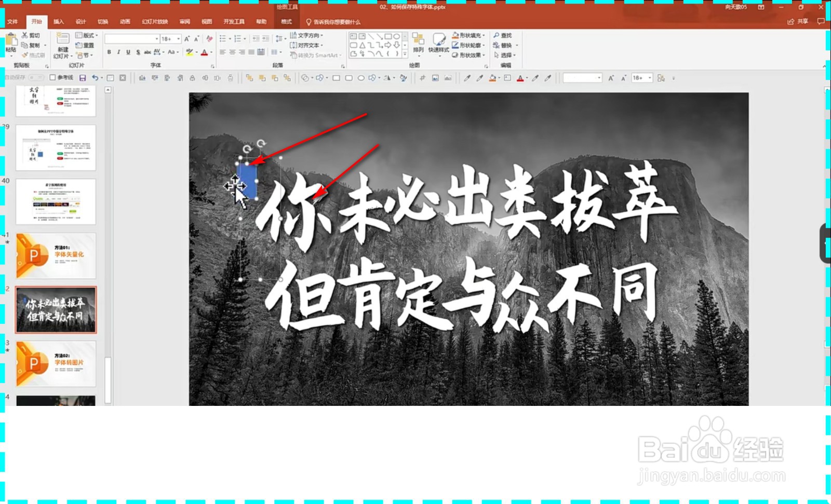Screen dimensions: 831x504
Task: Select the Format Painter icon
Action: point(25,55)
